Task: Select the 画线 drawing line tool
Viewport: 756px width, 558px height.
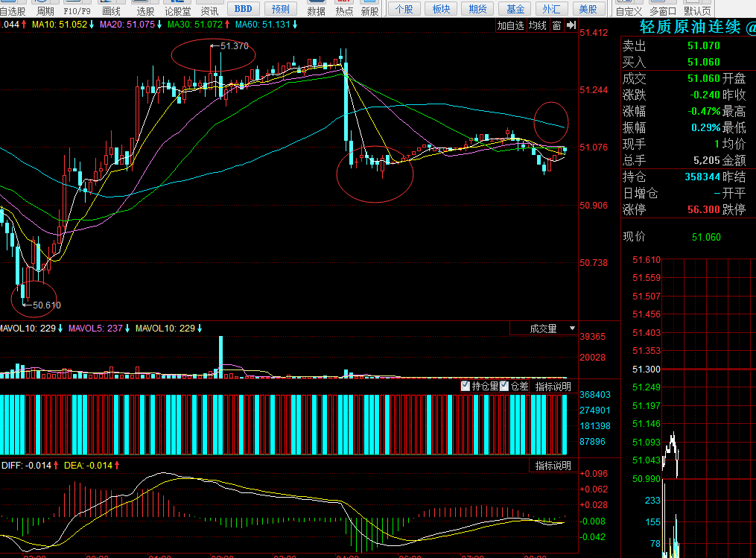Action: (112, 7)
